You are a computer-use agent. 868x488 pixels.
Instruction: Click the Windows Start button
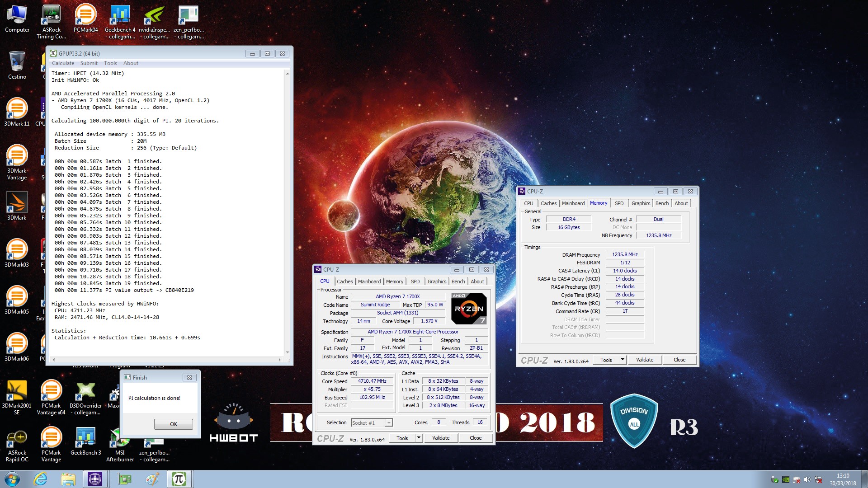click(x=12, y=479)
